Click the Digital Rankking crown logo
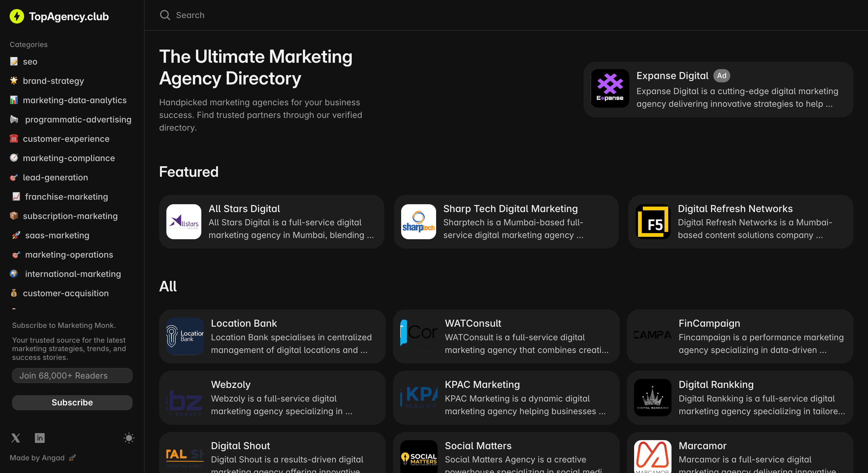Viewport: 868px width, 473px height. [x=653, y=397]
